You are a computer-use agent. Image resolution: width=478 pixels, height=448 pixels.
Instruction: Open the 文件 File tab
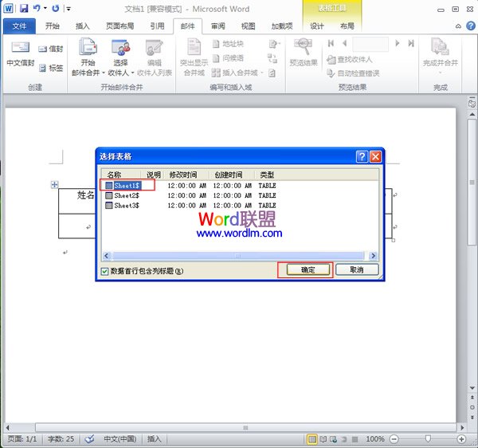point(19,26)
